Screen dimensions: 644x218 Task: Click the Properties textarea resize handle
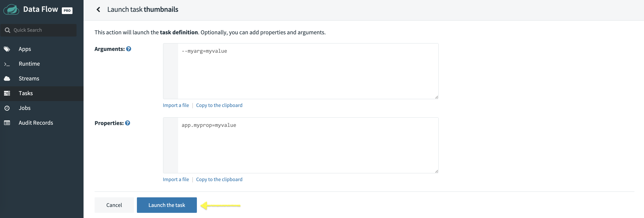click(436, 171)
